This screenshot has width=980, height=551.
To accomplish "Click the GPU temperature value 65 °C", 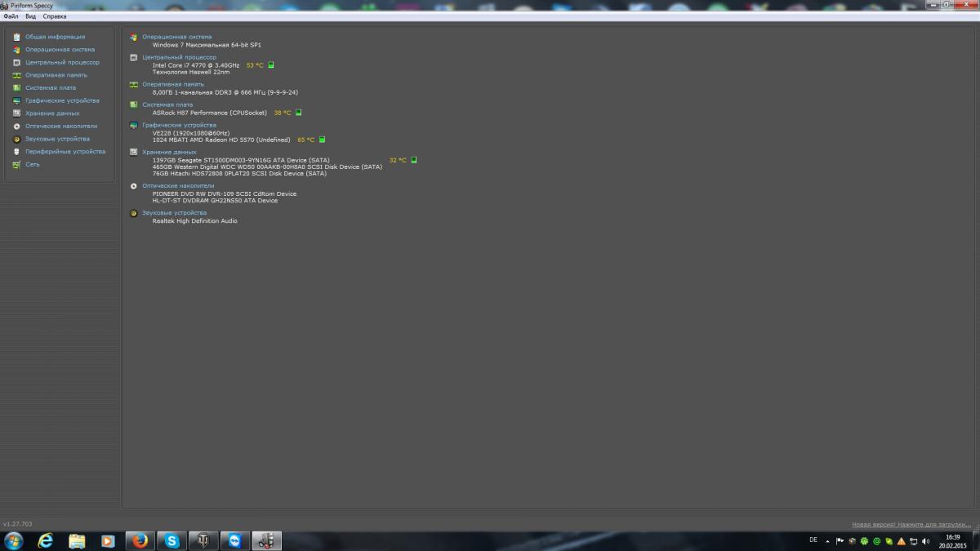I will click(x=306, y=140).
